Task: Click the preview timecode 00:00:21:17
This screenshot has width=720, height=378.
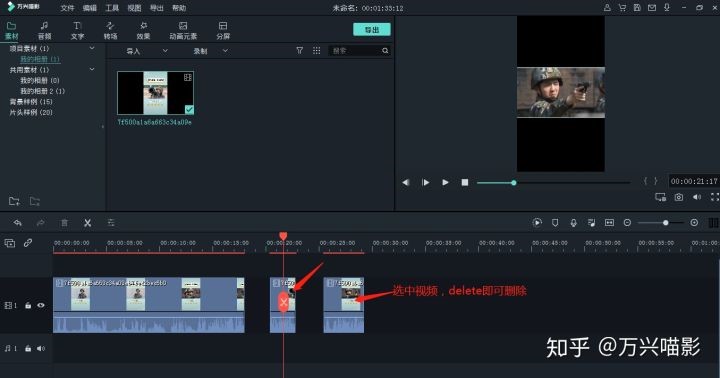Action: [x=694, y=181]
